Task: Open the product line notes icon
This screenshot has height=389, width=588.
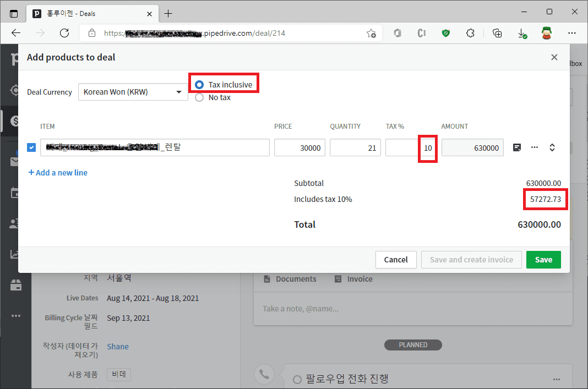Action: tap(517, 147)
